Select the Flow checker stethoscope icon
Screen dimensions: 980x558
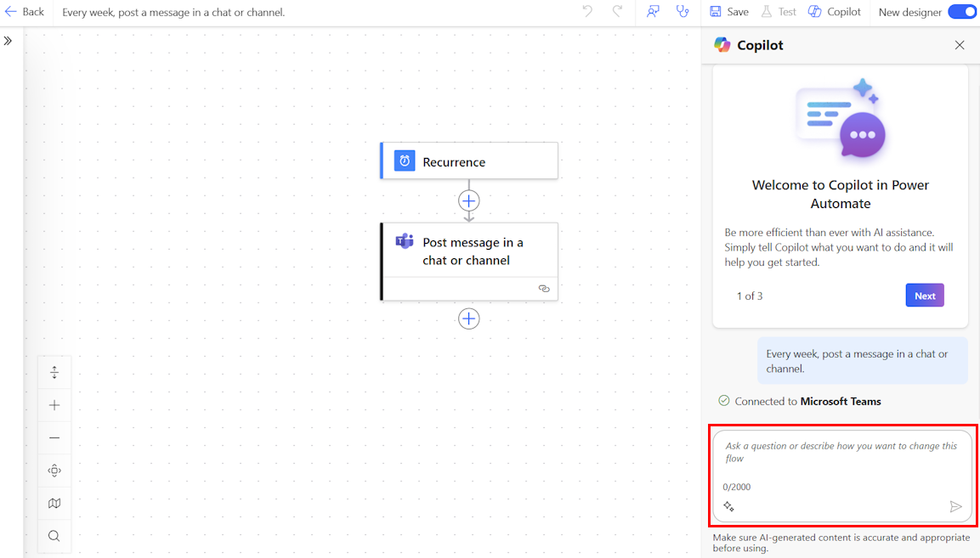pos(683,11)
